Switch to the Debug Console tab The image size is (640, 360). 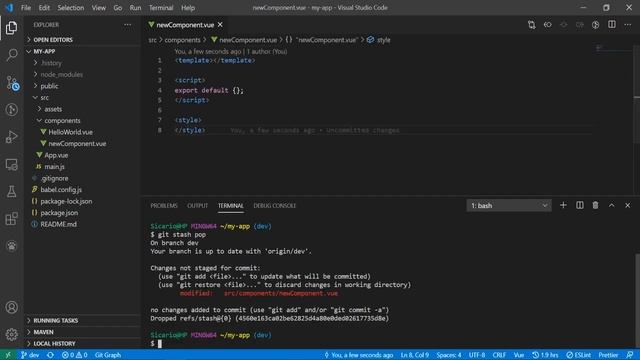coord(275,206)
